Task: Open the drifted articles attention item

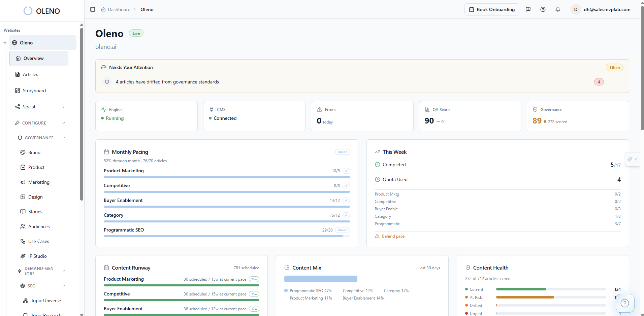Action: pyautogui.click(x=167, y=82)
